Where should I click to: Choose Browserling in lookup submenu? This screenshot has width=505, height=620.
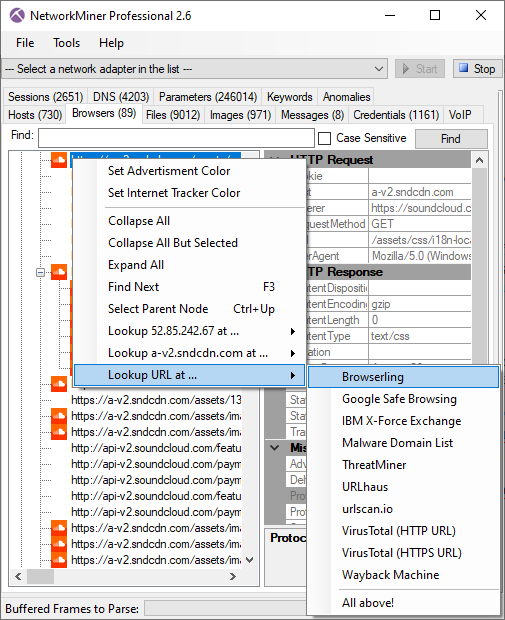pyautogui.click(x=403, y=377)
